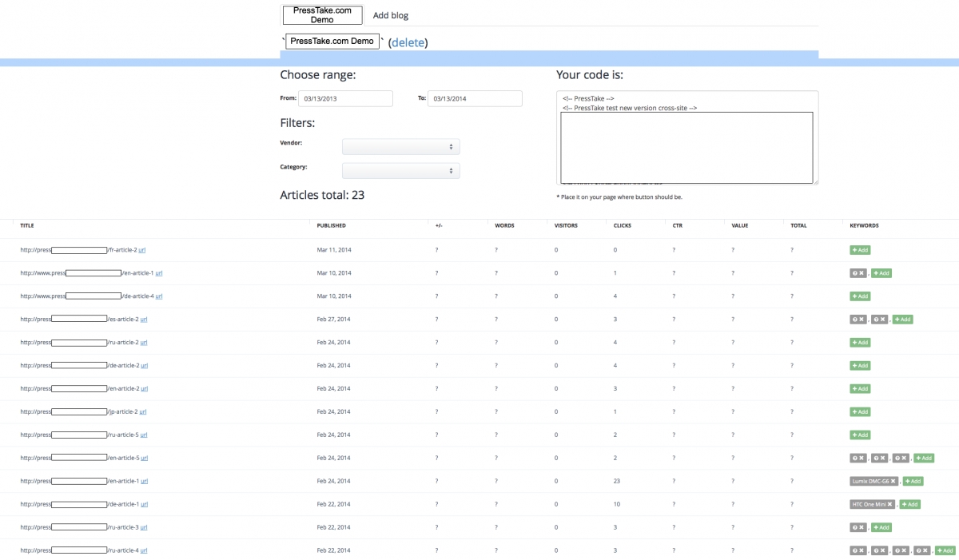This screenshot has height=560, width=959.
Task: Sort table by Clicks column header
Action: (x=622, y=226)
